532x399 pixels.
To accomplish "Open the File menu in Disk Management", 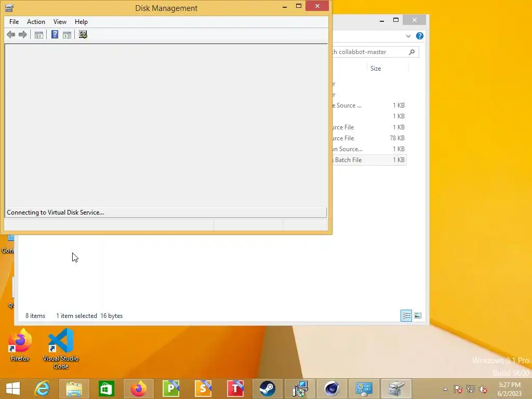I will pos(14,22).
